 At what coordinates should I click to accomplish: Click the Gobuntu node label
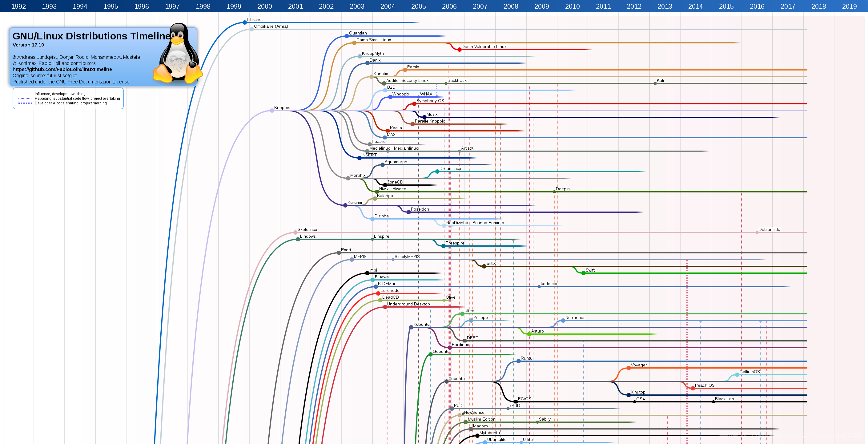[x=441, y=352]
